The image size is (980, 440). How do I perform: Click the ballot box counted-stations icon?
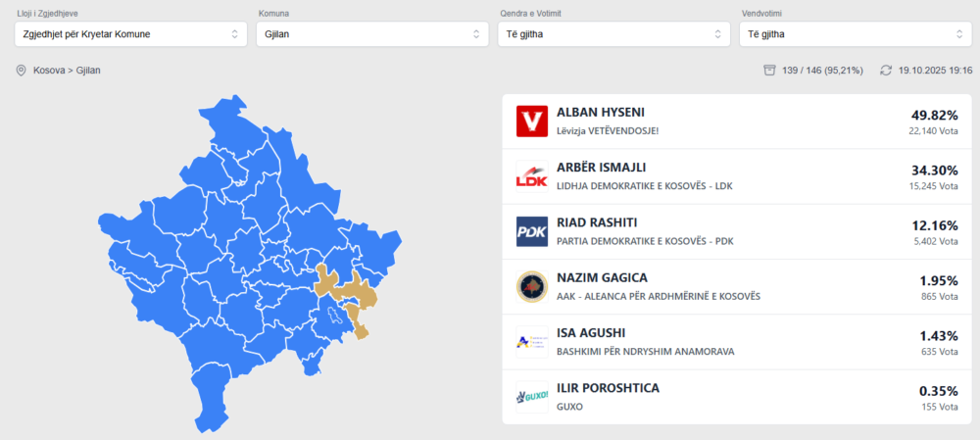(770, 71)
